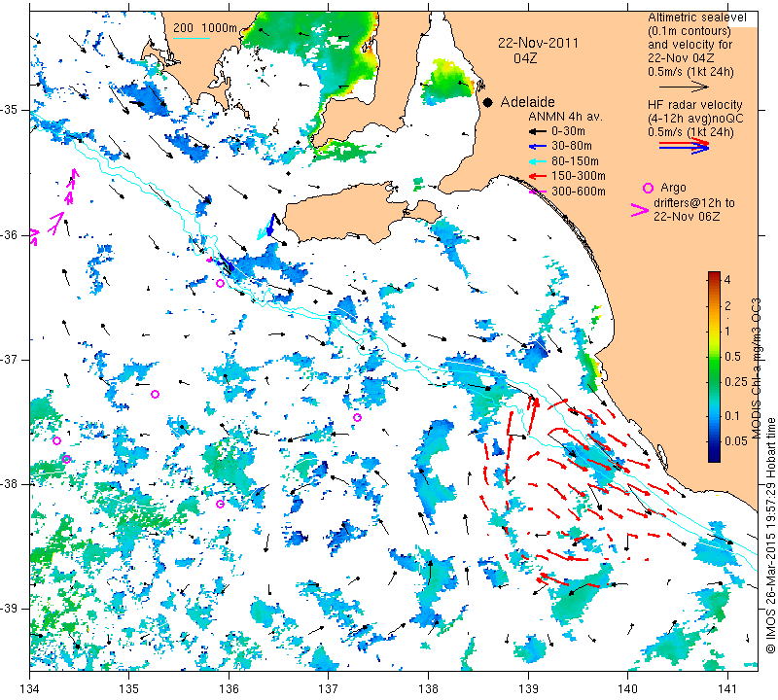Click the green 0.25 level on the colorbar
The height and width of the screenshot is (700, 778).
pyautogui.click(x=714, y=382)
